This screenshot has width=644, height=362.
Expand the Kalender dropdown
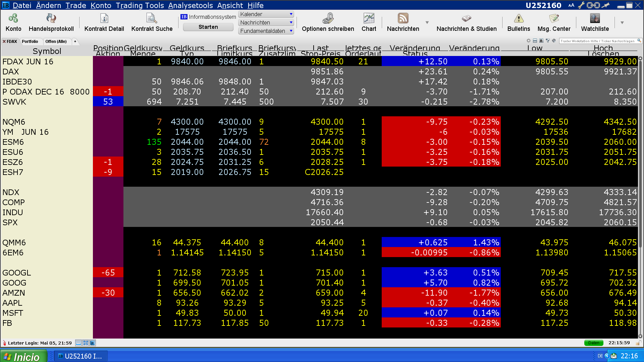point(291,14)
